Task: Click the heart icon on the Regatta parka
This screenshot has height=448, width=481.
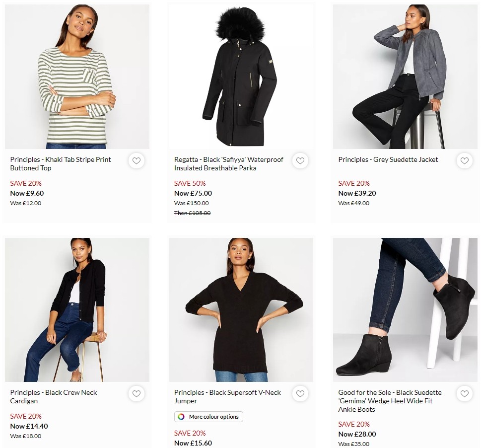Action: (300, 160)
